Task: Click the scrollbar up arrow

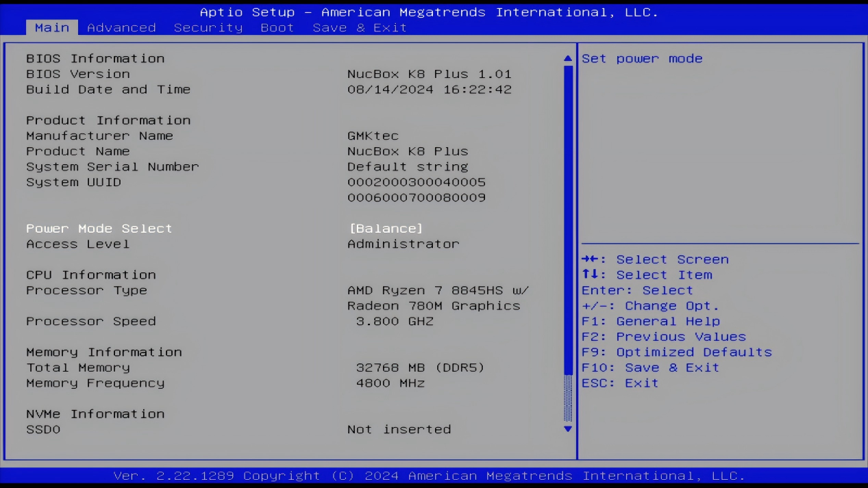Action: (x=567, y=59)
